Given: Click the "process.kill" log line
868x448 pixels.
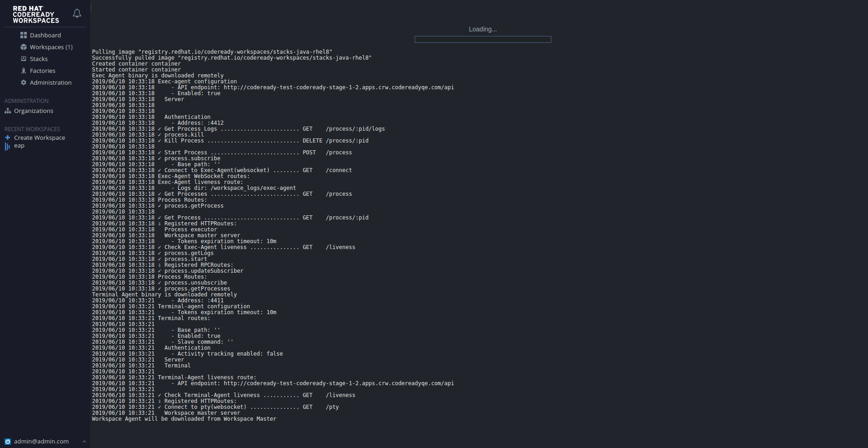Looking at the screenshot, I should point(148,135).
